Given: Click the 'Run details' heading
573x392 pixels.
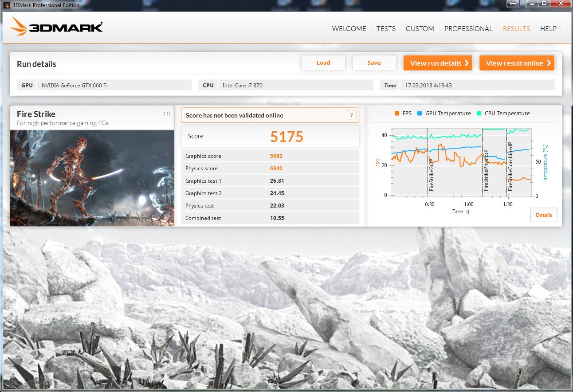Looking at the screenshot, I should (36, 64).
